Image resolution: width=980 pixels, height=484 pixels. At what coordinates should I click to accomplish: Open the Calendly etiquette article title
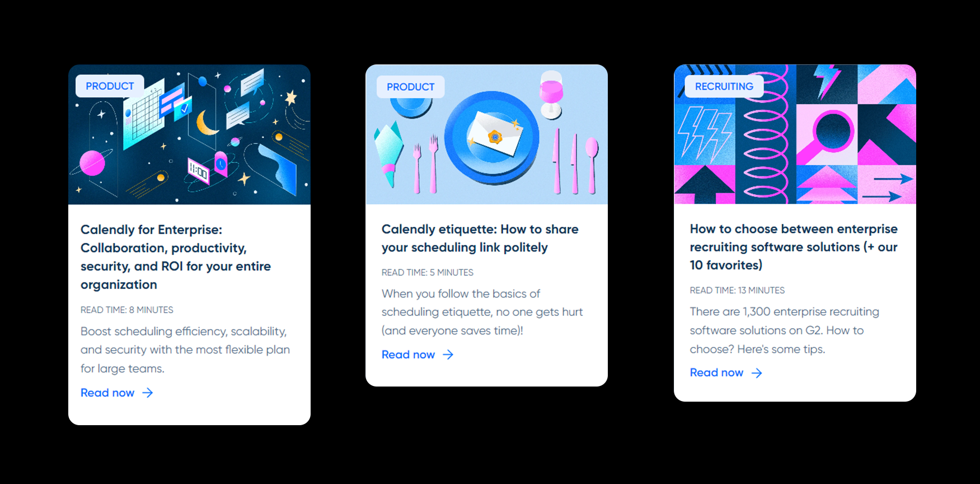[x=480, y=238]
